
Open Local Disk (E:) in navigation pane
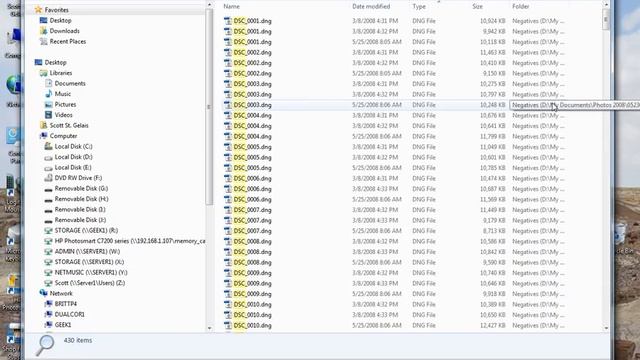pos(73,167)
